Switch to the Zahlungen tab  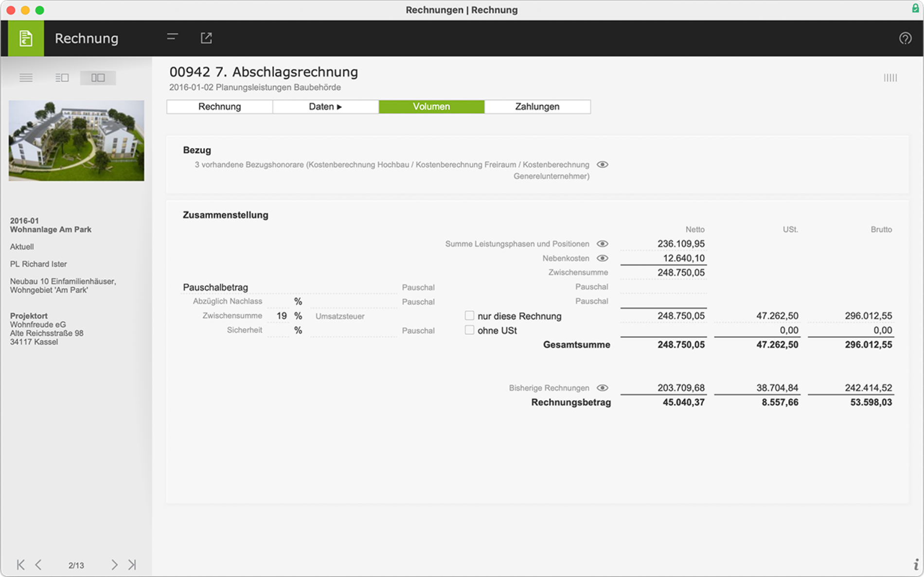537,106
